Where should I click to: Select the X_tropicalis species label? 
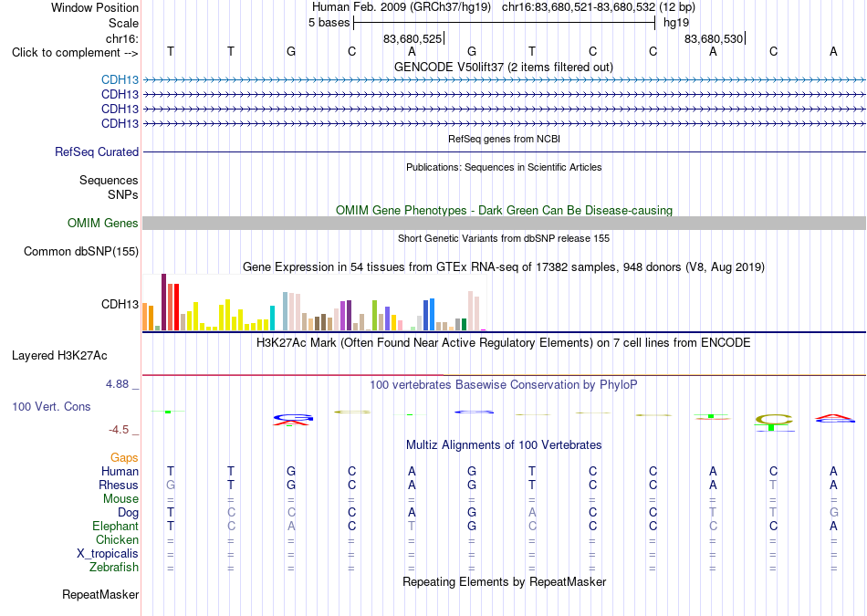(108, 554)
